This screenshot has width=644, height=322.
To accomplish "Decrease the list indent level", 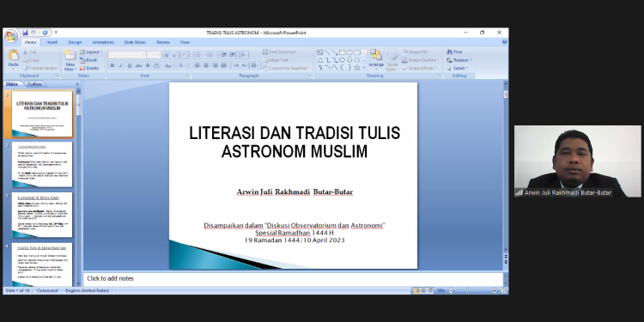I will 224,55.
